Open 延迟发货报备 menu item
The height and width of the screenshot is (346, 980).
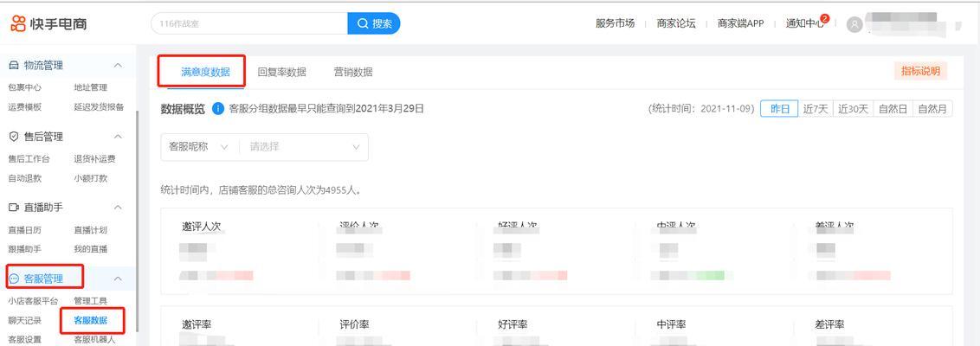[99, 106]
